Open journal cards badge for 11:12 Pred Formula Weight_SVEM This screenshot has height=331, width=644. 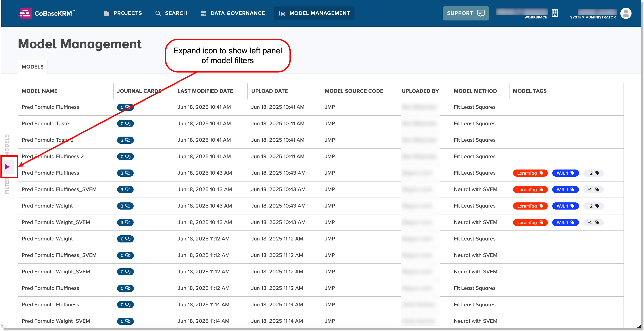click(125, 272)
